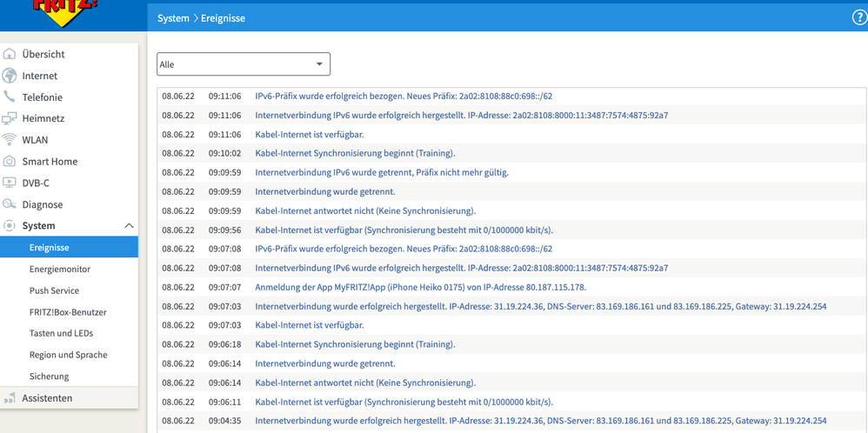Viewport: 868px width, 433px height.
Task: Click the Smart Home icon
Action: (10, 162)
